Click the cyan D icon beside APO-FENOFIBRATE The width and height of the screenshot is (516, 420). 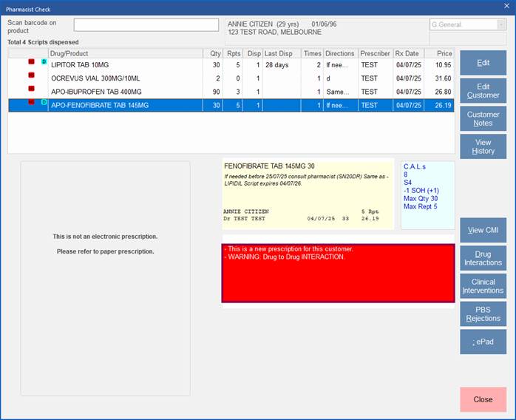pos(44,102)
